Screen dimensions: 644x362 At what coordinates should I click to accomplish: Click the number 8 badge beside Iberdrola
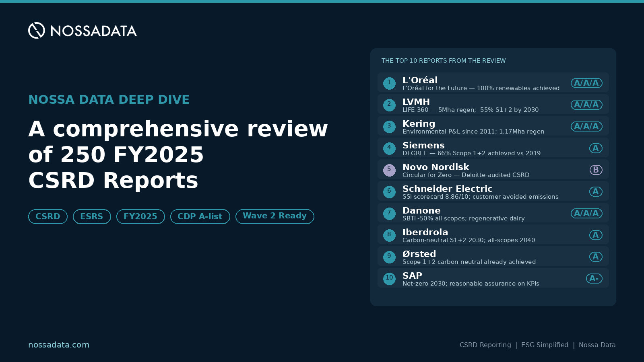[389, 235]
